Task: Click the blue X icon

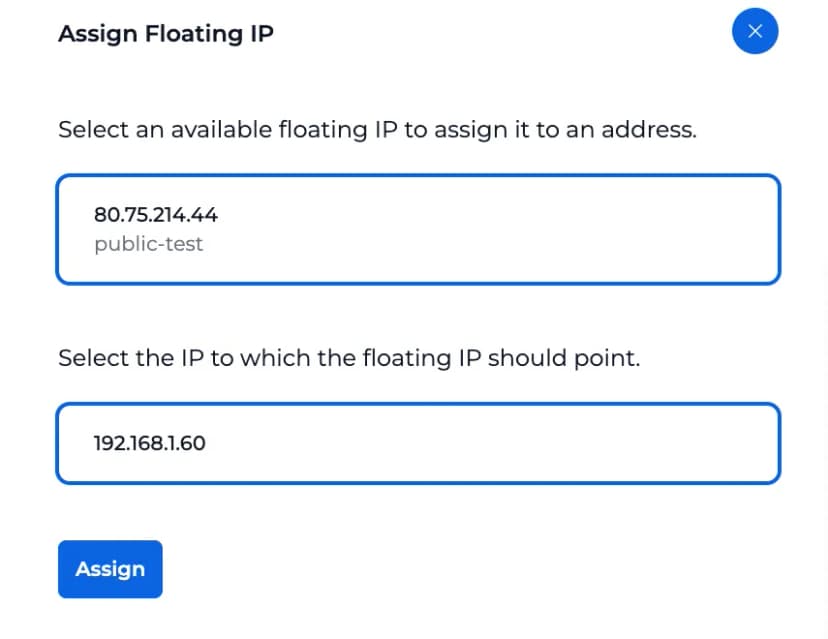Action: (x=755, y=32)
